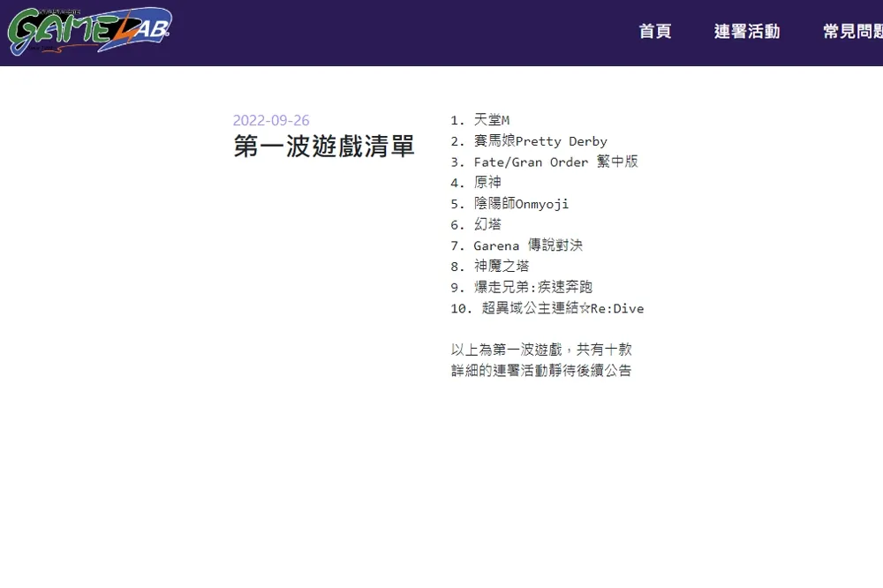Select list item 原神
883x588 pixels.
(487, 183)
